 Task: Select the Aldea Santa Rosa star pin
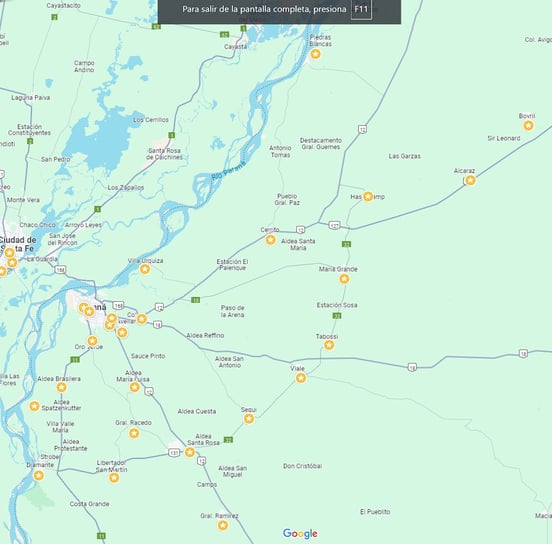[x=190, y=452]
